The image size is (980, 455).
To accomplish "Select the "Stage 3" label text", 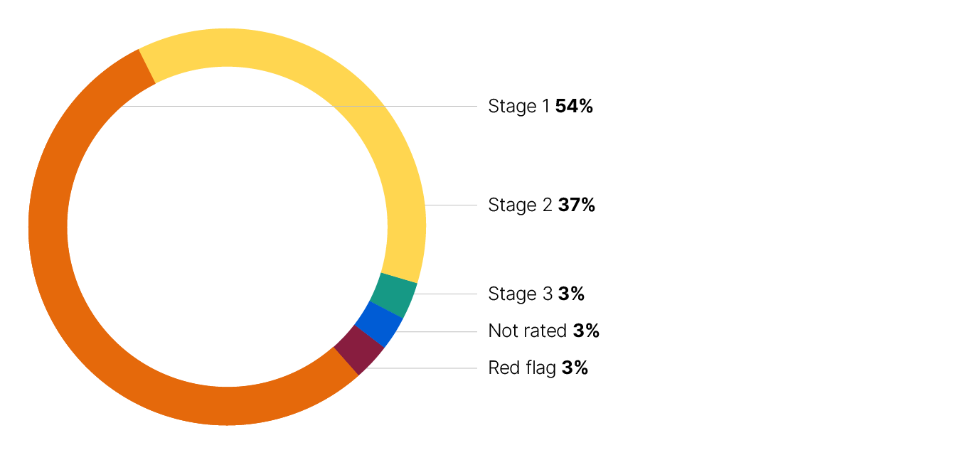I will tap(520, 294).
